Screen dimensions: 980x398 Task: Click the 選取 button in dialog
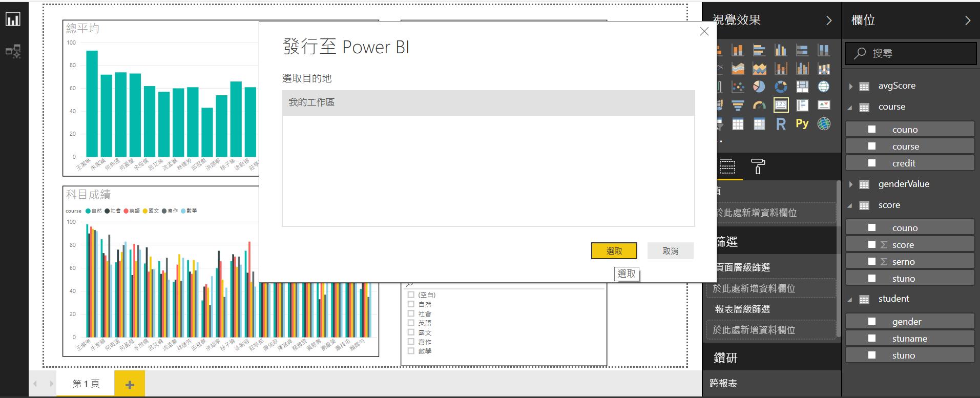(614, 250)
